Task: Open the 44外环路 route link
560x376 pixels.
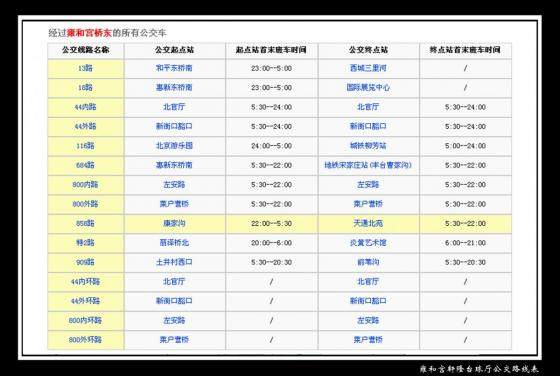Action: click(x=85, y=301)
